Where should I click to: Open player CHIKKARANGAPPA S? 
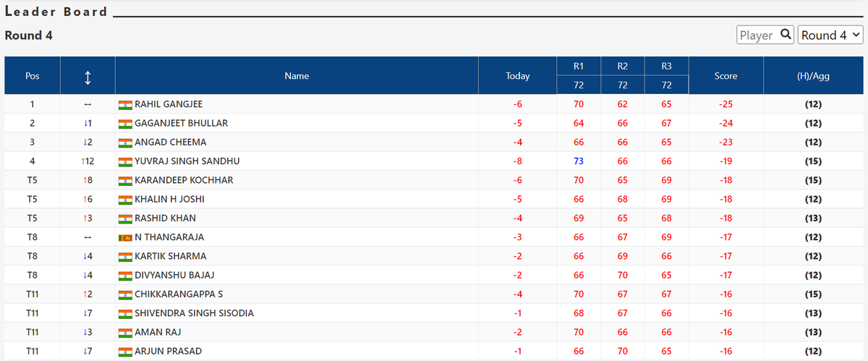[179, 294]
